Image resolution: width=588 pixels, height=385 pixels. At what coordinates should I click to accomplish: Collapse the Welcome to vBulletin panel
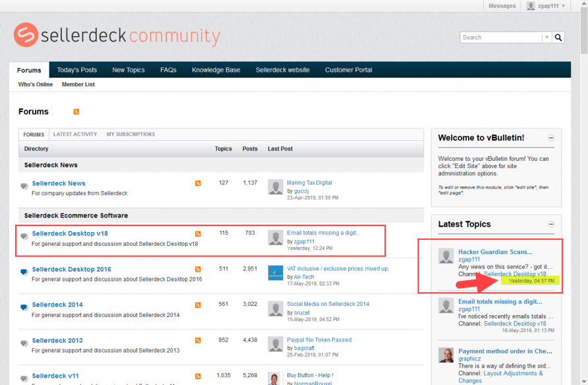pos(551,138)
